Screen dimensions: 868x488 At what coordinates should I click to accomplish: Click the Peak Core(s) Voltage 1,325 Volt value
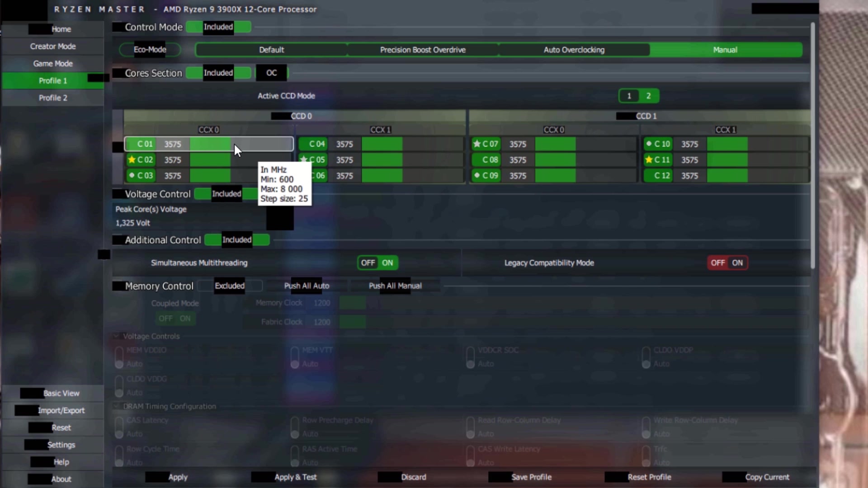point(133,223)
